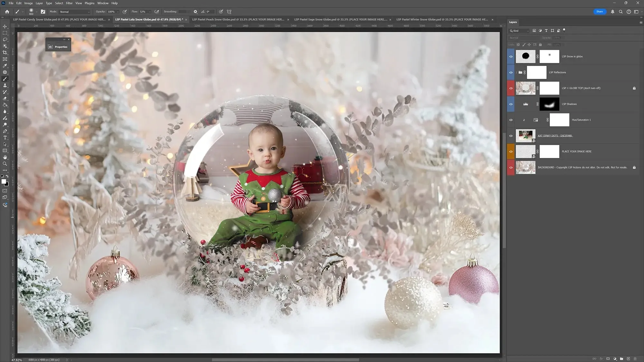The height and width of the screenshot is (362, 644).
Task: Switch to LSP Pastel Peach Snow Globe tab
Action: (238, 19)
